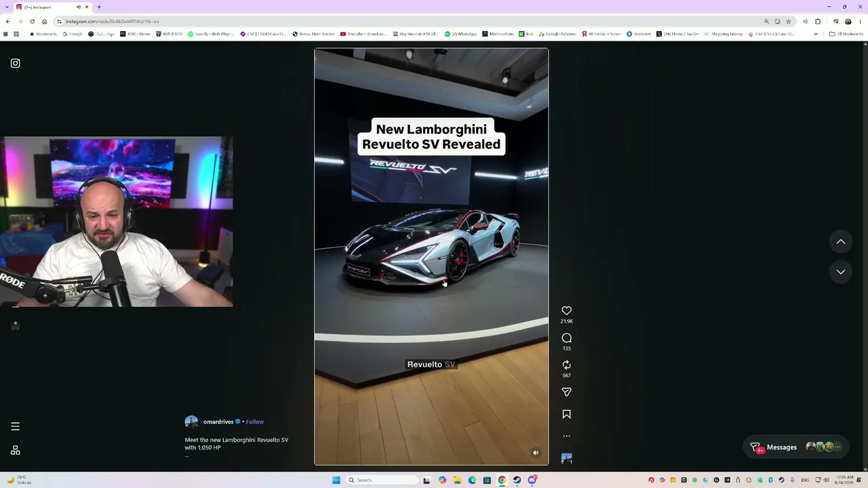Open the omardrives profile link

218,422
